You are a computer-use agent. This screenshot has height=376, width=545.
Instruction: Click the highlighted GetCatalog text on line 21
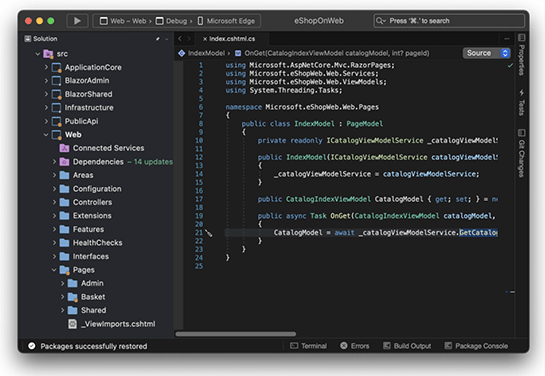click(478, 232)
